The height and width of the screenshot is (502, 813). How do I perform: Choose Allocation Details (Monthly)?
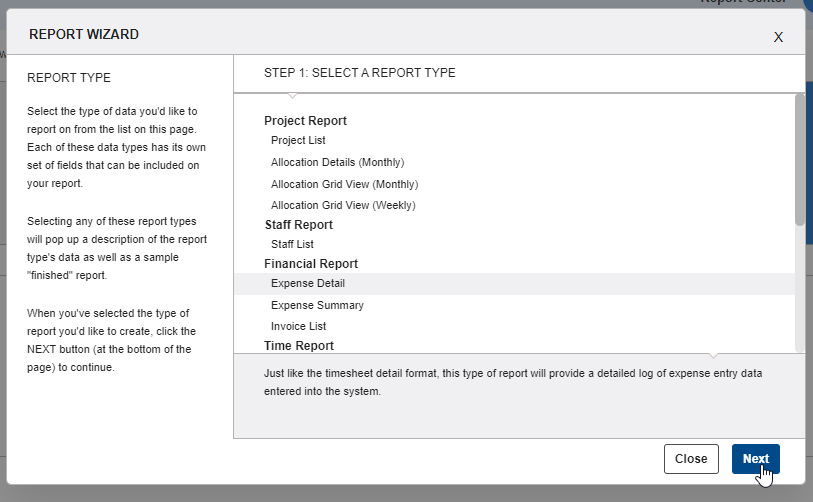pos(338,162)
